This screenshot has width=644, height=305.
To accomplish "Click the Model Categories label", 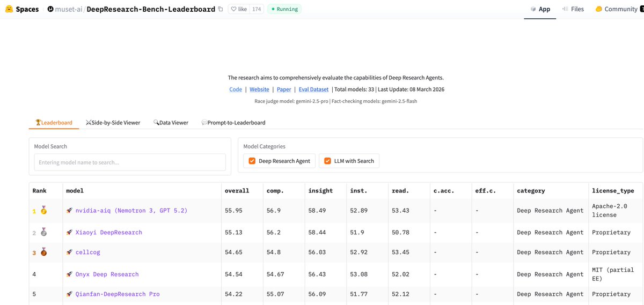I will (x=264, y=146).
